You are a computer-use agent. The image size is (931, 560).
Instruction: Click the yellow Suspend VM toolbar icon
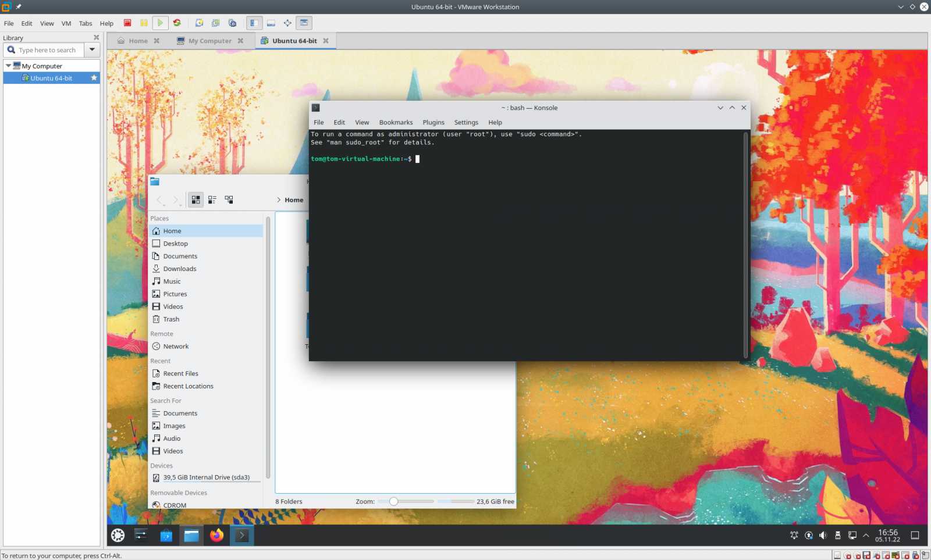click(x=144, y=23)
